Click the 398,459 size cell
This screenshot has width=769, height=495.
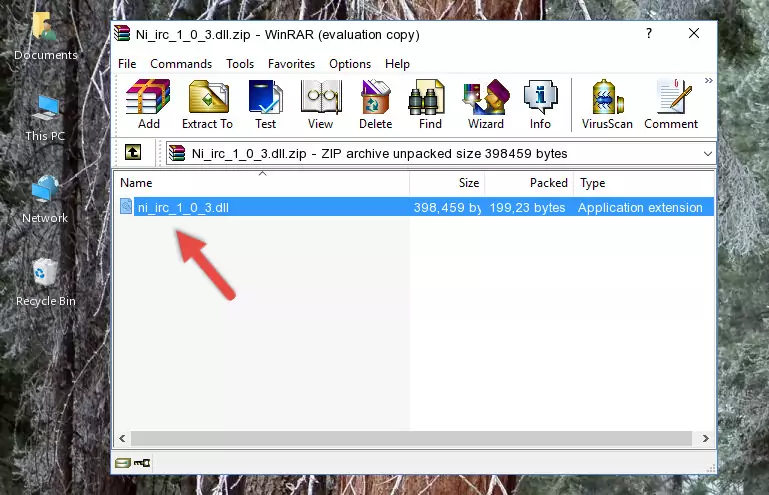447,208
